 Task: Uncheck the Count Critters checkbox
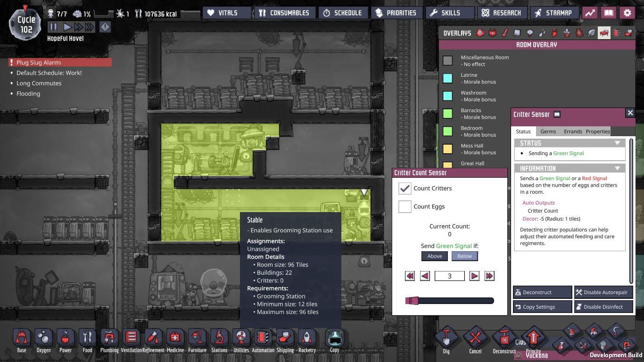405,188
